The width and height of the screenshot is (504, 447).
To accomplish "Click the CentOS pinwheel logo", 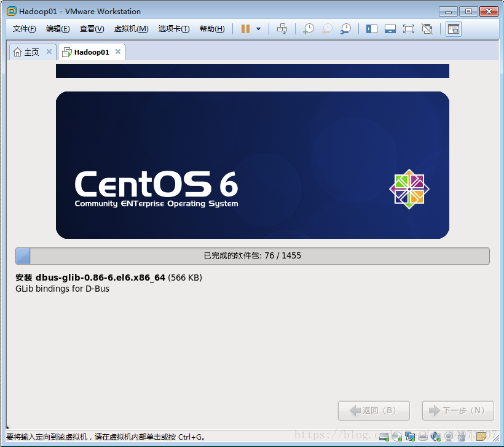I will point(409,189).
